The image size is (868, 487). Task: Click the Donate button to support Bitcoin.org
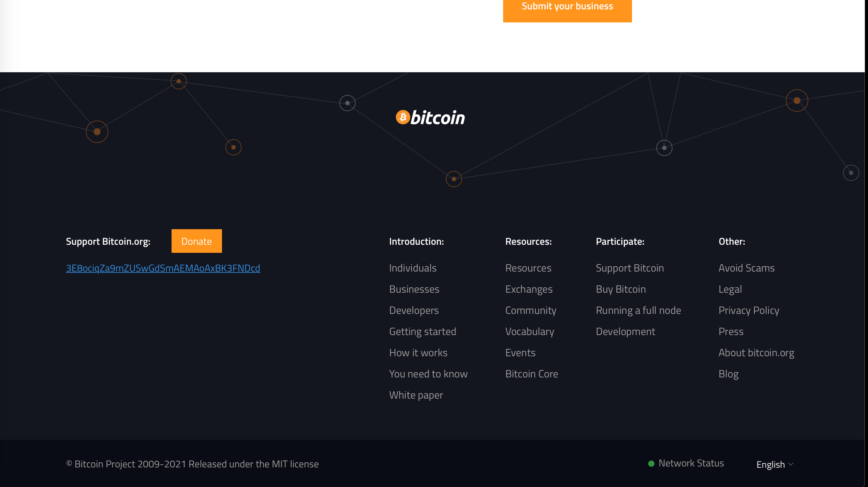point(197,241)
